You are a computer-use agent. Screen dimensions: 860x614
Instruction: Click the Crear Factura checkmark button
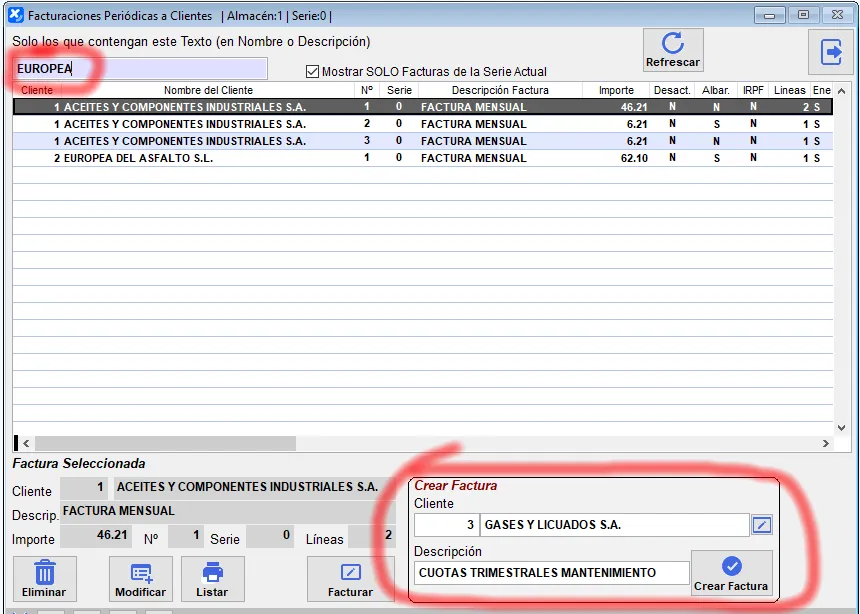tap(731, 573)
